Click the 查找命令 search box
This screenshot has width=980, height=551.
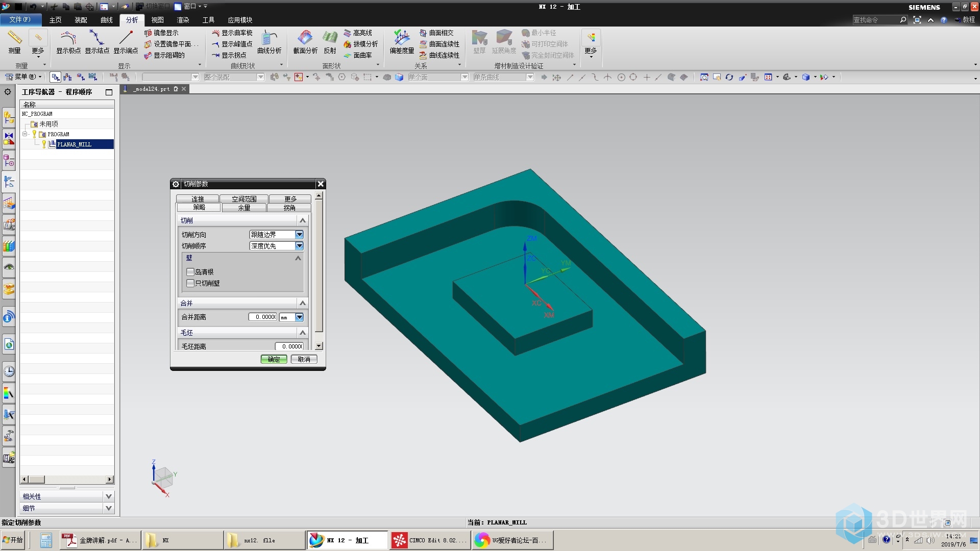(879, 20)
